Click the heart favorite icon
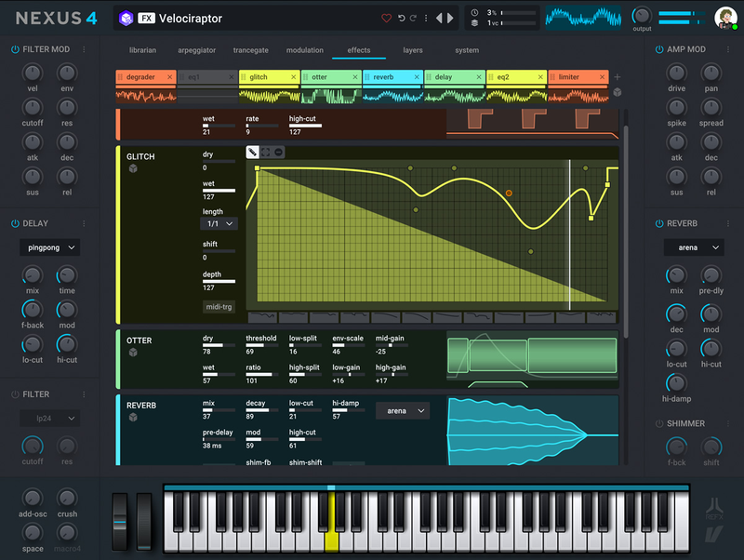This screenshot has width=744, height=560. [x=387, y=19]
